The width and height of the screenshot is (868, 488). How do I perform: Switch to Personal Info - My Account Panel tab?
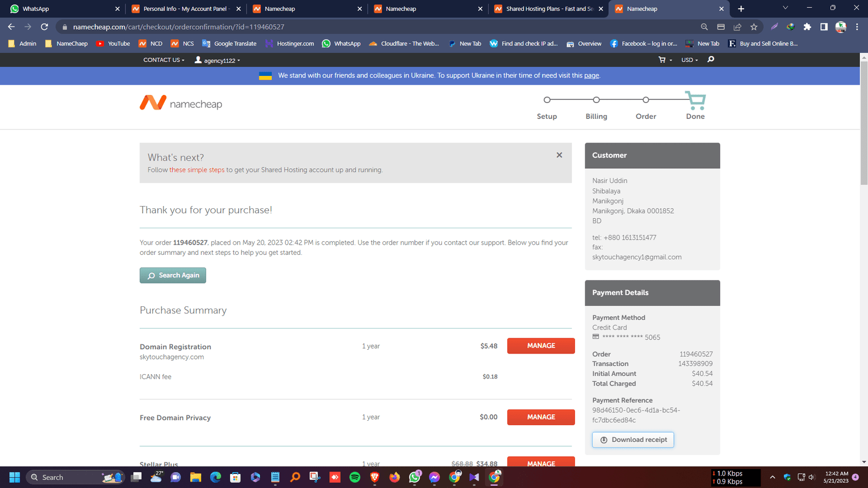[x=186, y=9]
